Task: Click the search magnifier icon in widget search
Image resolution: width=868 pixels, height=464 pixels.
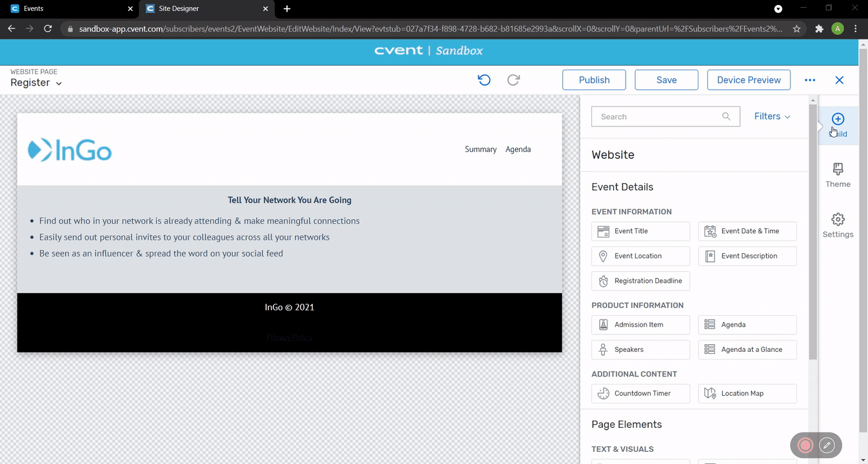Action: [726, 117]
